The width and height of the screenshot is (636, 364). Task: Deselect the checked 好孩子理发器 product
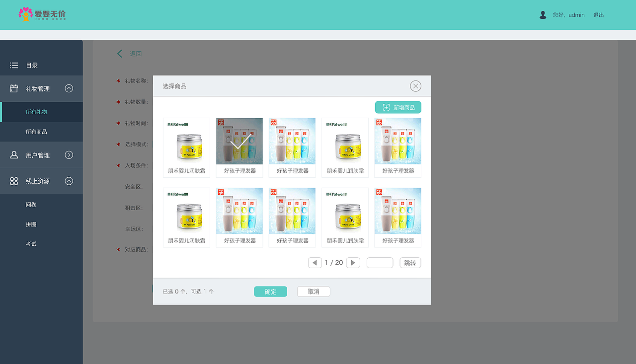click(x=239, y=141)
